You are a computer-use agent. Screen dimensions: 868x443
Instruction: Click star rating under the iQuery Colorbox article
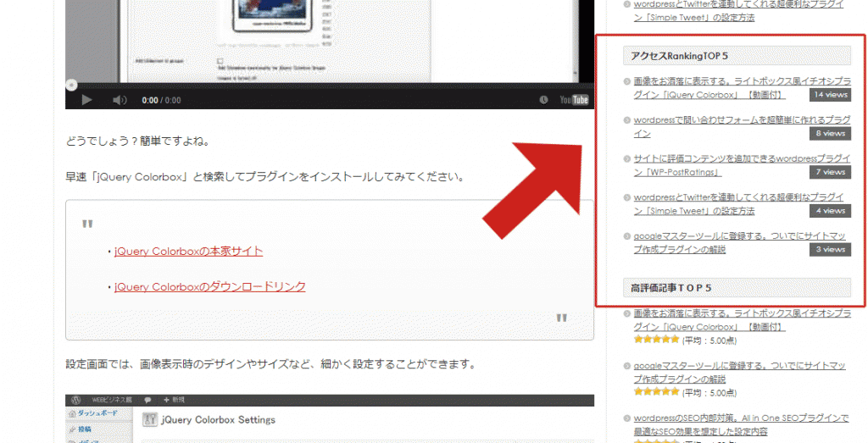[x=657, y=340]
